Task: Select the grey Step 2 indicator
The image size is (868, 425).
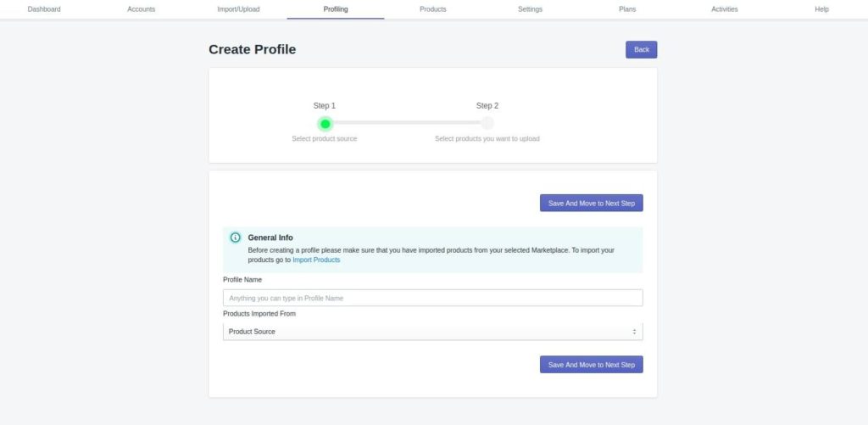Action: (487, 123)
